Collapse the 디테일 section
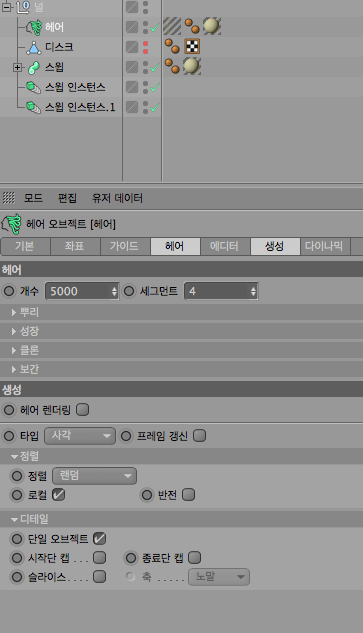 click(x=15, y=520)
